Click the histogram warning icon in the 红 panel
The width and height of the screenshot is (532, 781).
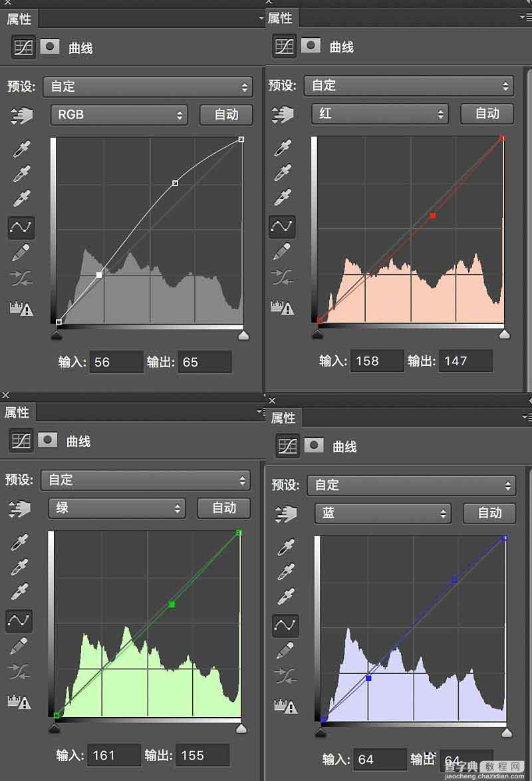283,307
